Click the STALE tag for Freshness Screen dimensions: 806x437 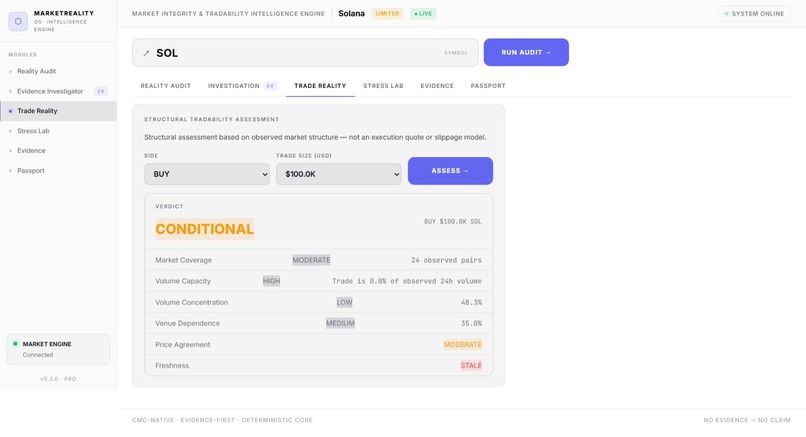pos(471,366)
